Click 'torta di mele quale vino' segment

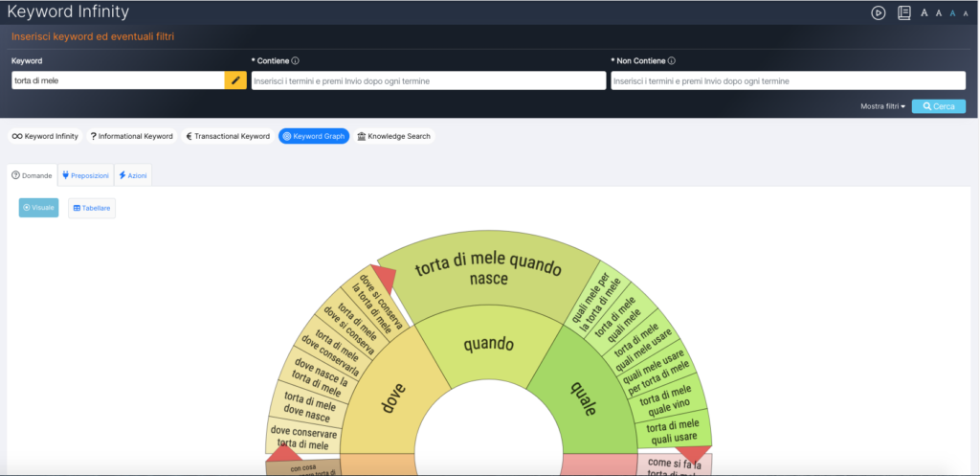[x=665, y=400]
